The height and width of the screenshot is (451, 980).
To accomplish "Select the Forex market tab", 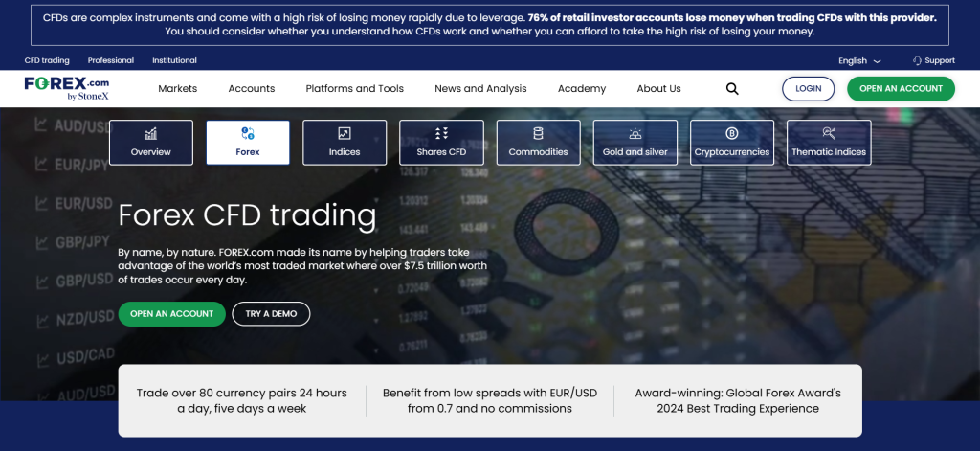I will (248, 143).
